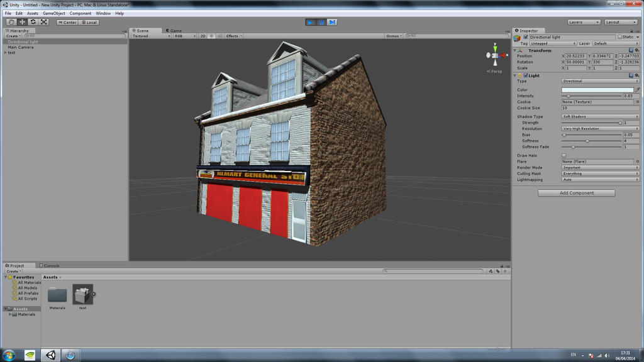Check the Static checkbox for Directional light
Viewport: 644px width, 362px height.
pyautogui.click(x=621, y=36)
